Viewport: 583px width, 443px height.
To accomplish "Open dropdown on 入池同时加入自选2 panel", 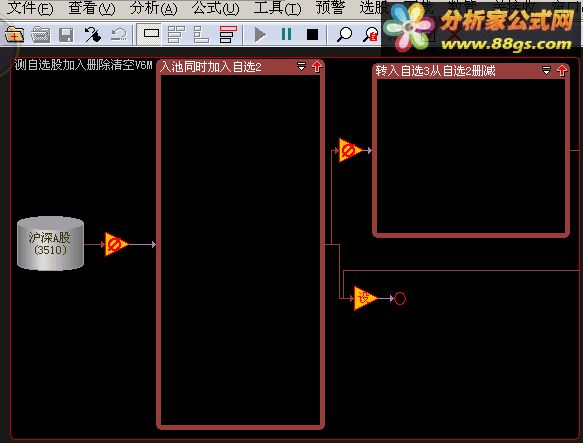I will [x=301, y=67].
